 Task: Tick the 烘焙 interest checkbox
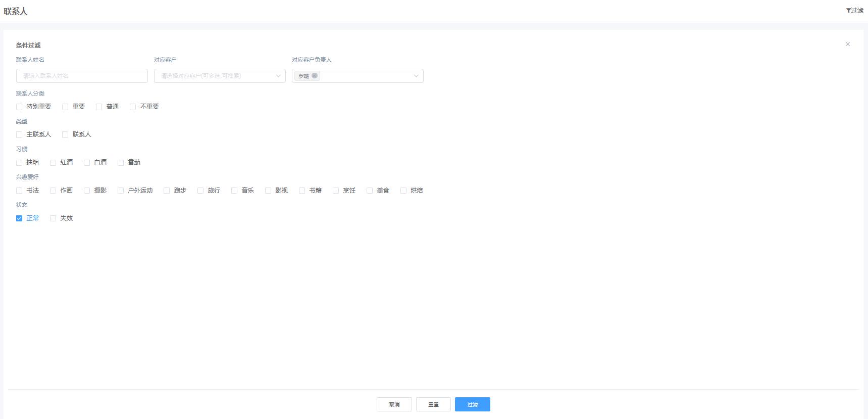tap(403, 191)
